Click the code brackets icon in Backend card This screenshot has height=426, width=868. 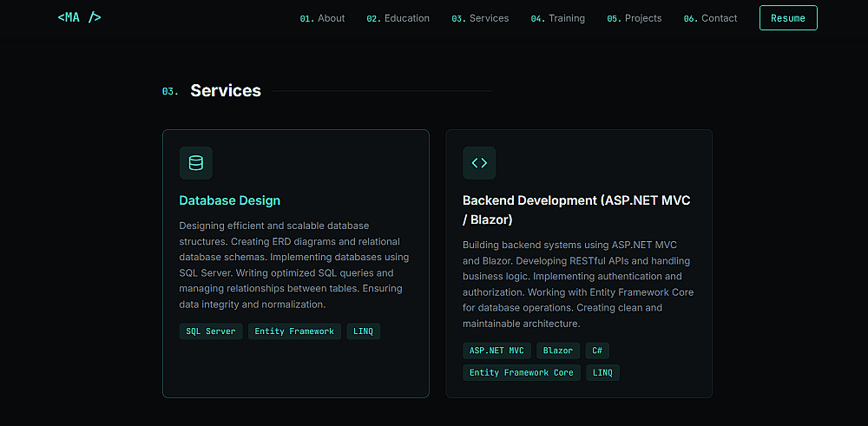479,162
